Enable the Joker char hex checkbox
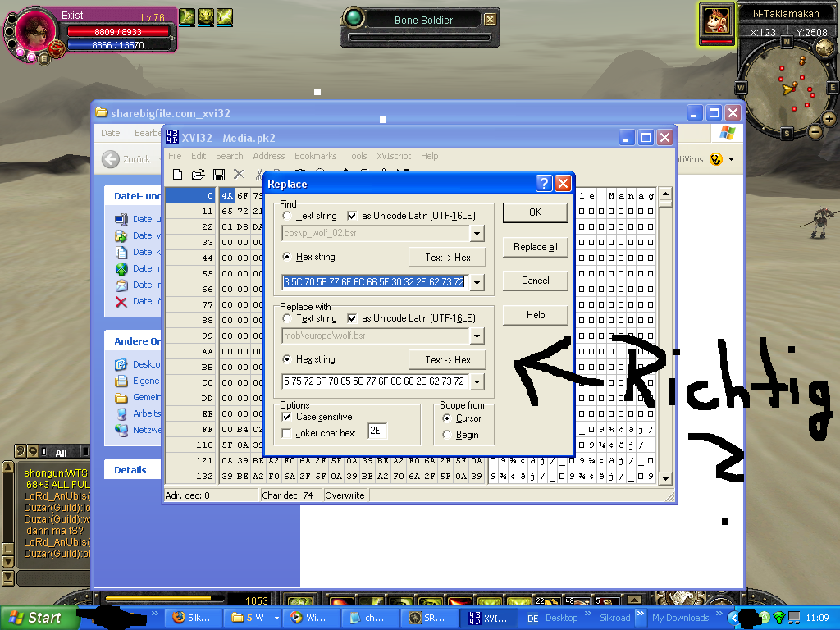Image resolution: width=840 pixels, height=630 pixels. click(286, 433)
